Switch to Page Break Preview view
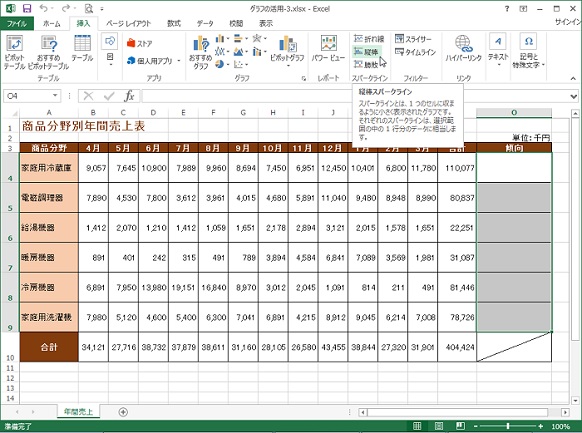 [461, 426]
